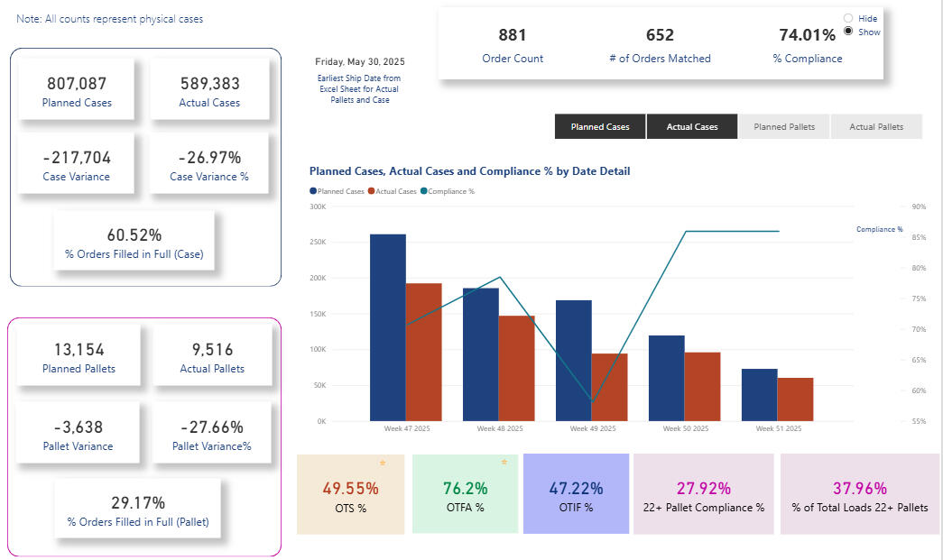Click the Actual Pallets button
The image size is (943, 560).
click(876, 127)
